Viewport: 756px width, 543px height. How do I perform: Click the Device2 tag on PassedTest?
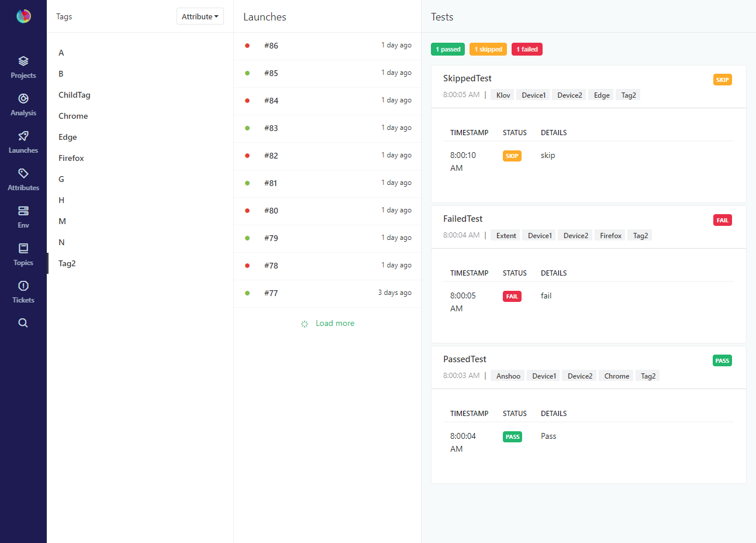click(579, 376)
